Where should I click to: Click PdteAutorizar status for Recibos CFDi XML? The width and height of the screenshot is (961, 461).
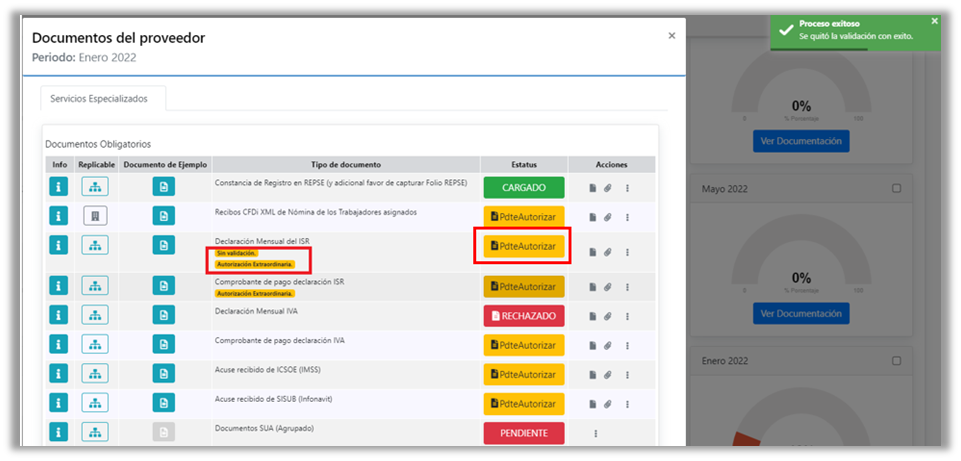524,217
